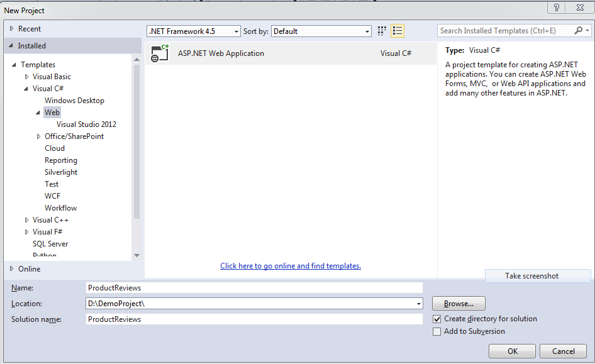The width and height of the screenshot is (595, 364).
Task: Open the Sort by Default dropdown
Action: (321, 31)
